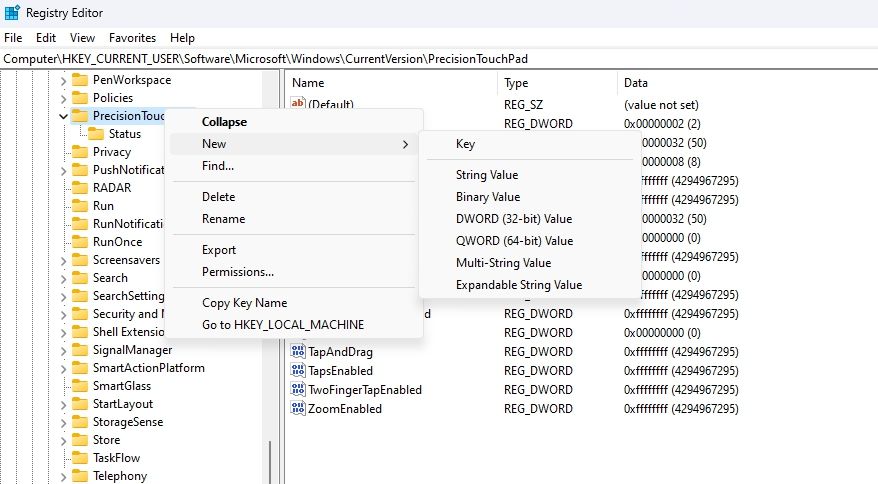Expand the Screensavers tree node
The image size is (878, 484).
[64, 260]
